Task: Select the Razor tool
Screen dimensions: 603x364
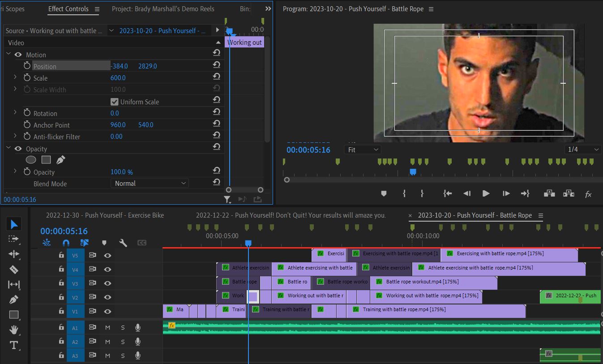Action: point(14,269)
